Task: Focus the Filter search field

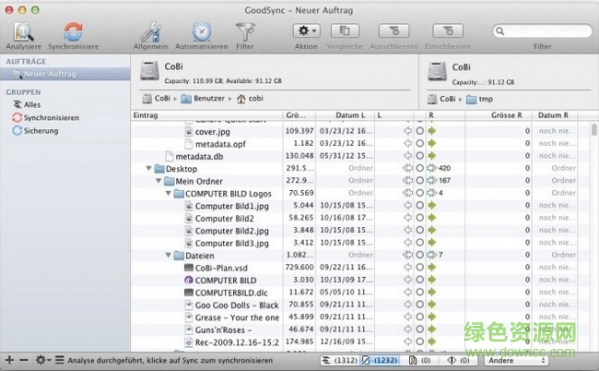Action: pos(542,31)
